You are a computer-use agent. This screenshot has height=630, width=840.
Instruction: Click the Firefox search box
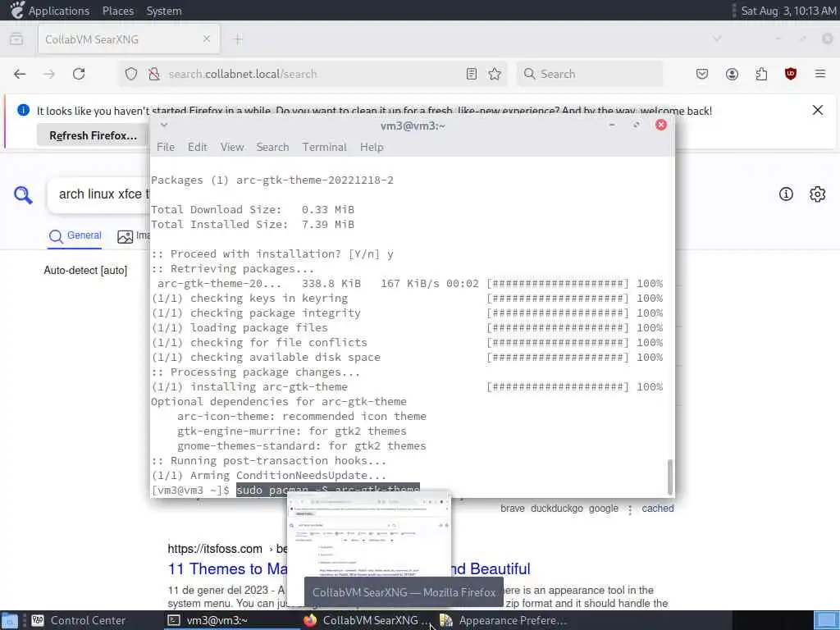589,74
